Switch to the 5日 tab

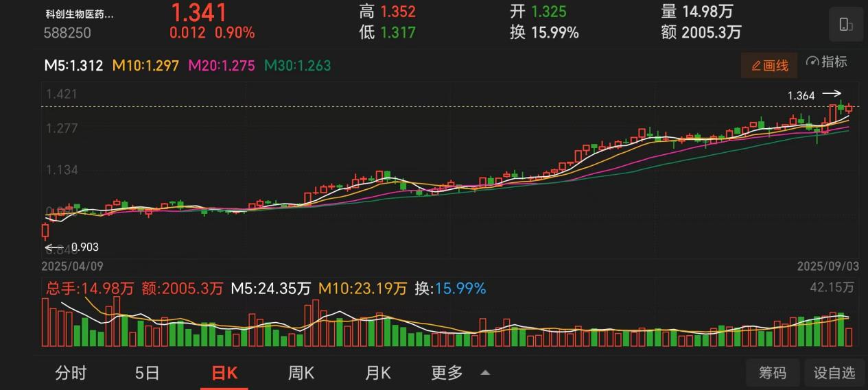pos(148,373)
